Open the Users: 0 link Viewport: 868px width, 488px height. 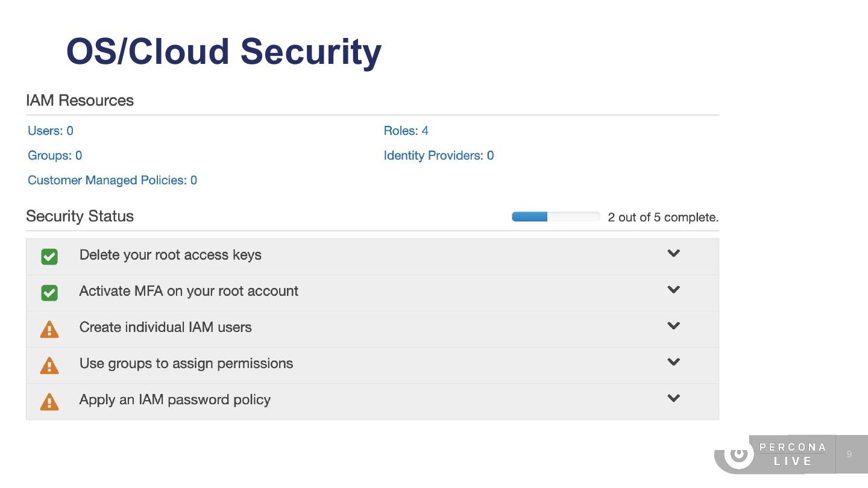[x=51, y=131]
